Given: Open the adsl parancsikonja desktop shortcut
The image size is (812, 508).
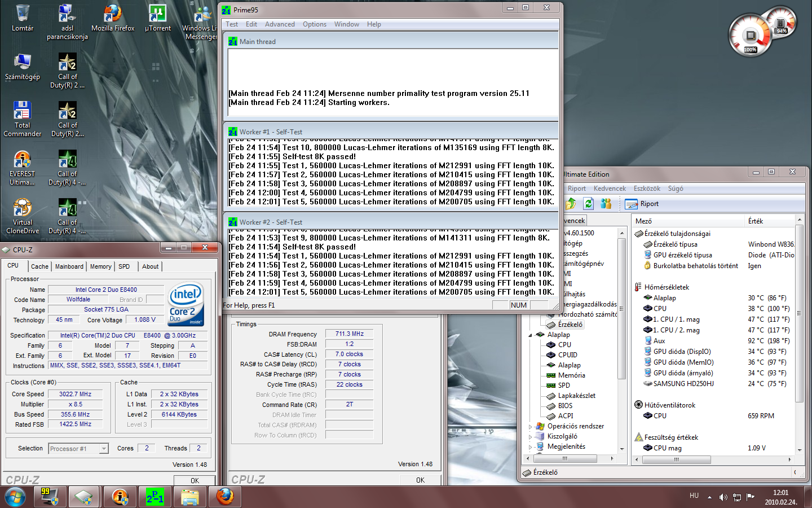Looking at the screenshot, I should pyautogui.click(x=67, y=23).
